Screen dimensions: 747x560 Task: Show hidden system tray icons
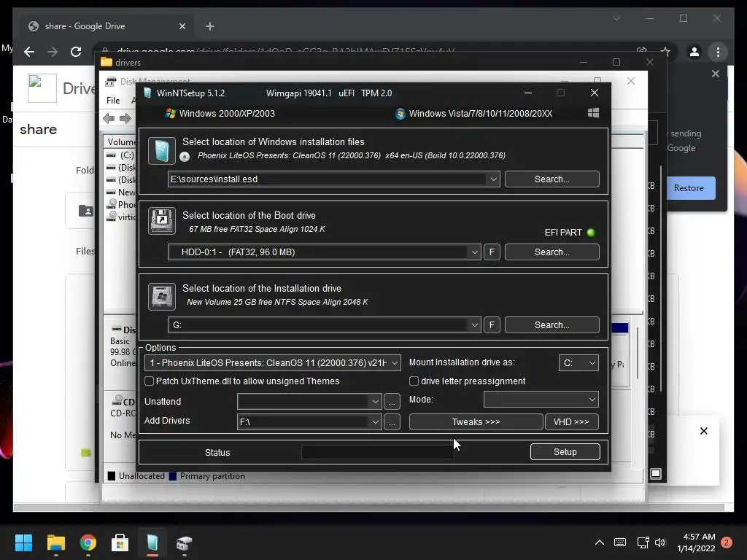coord(600,542)
